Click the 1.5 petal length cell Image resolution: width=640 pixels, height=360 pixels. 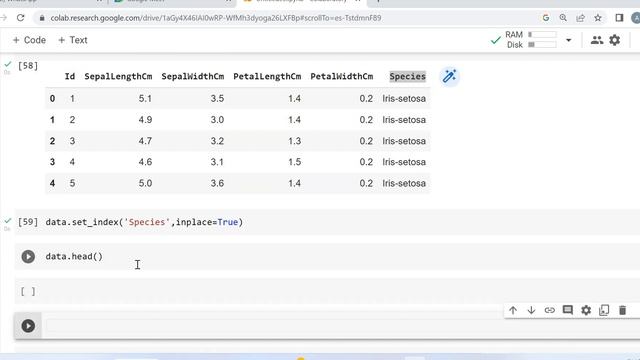294,162
